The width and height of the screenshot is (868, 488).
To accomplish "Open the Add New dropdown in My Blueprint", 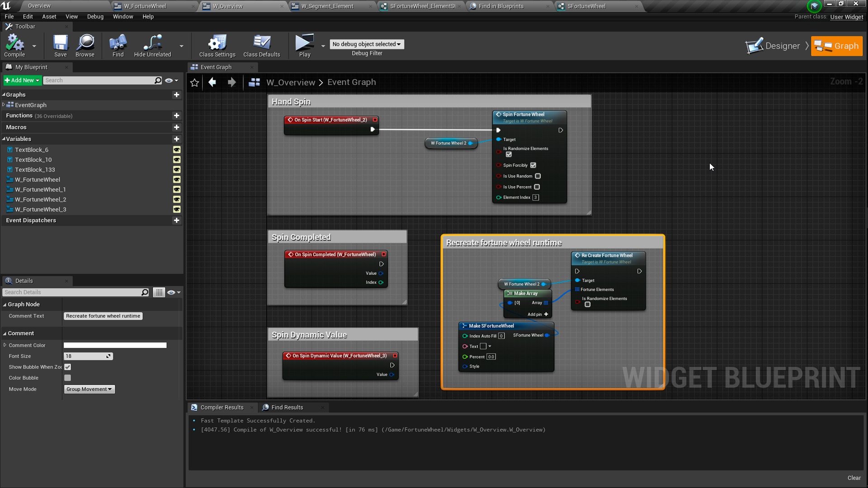I will tap(22, 80).
